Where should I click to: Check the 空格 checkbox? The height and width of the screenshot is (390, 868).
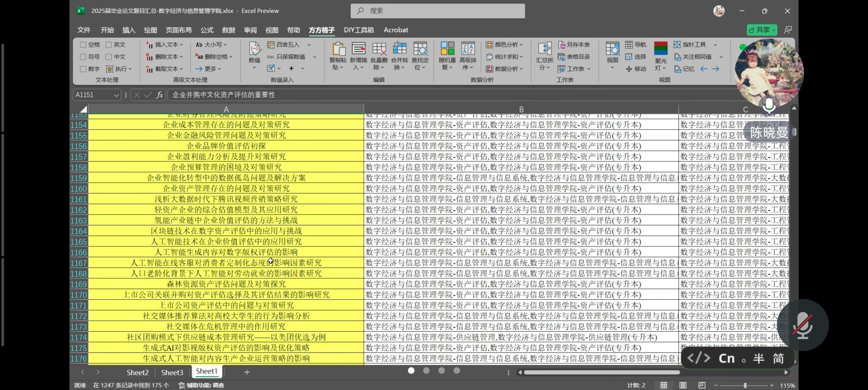(x=83, y=44)
